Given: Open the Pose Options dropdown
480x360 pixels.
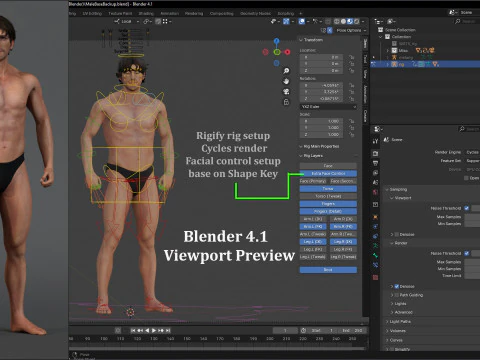Looking at the screenshot, I should [x=351, y=30].
